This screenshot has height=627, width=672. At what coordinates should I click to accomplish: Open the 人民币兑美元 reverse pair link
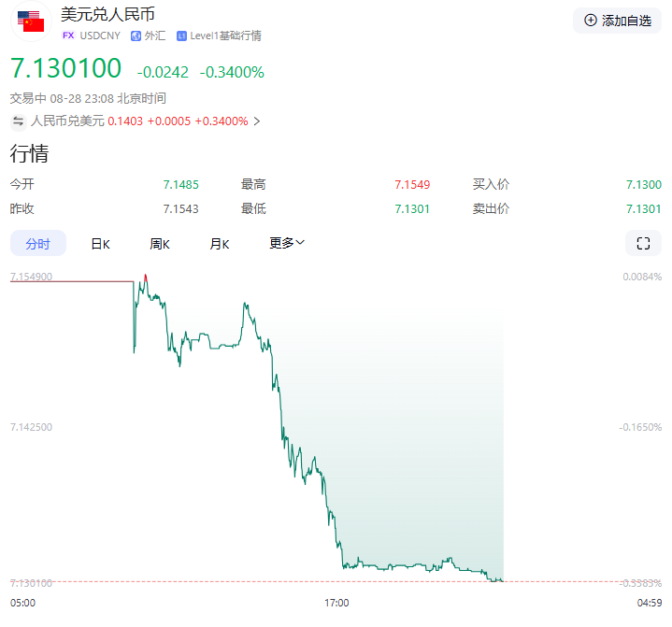click(67, 121)
